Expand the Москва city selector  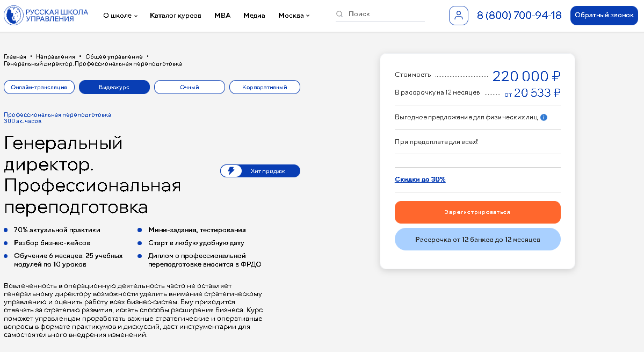coord(294,16)
